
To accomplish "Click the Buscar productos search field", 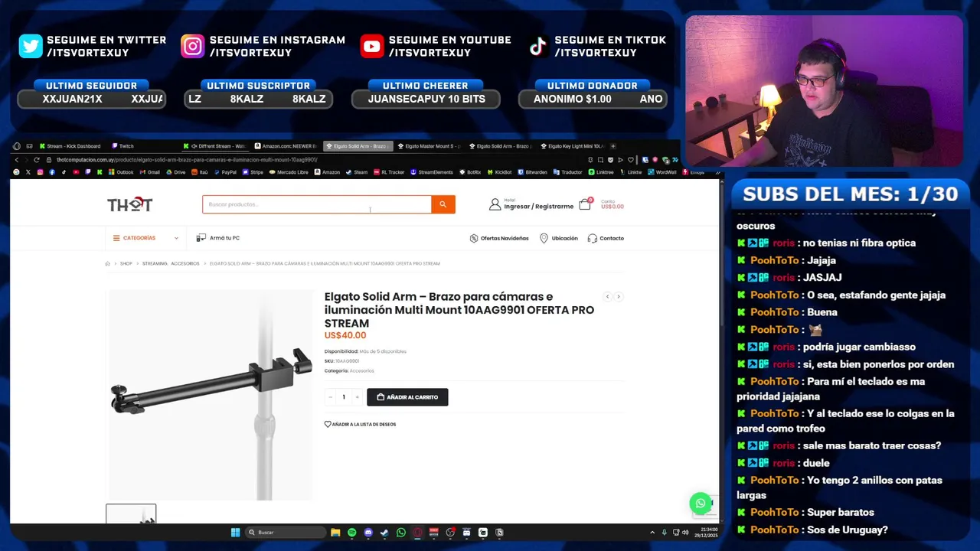I will click(x=316, y=204).
